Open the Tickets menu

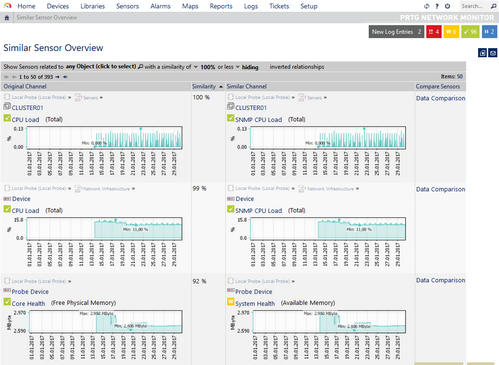point(279,6)
